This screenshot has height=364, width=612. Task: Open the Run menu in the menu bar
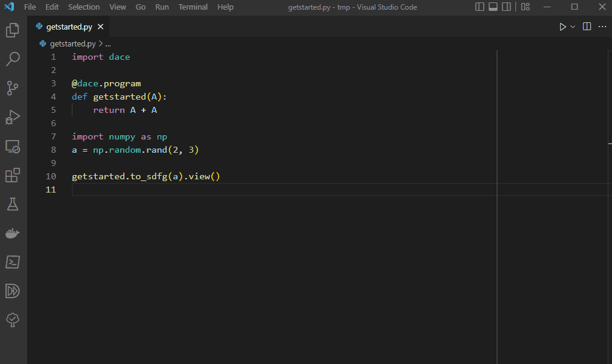click(161, 7)
